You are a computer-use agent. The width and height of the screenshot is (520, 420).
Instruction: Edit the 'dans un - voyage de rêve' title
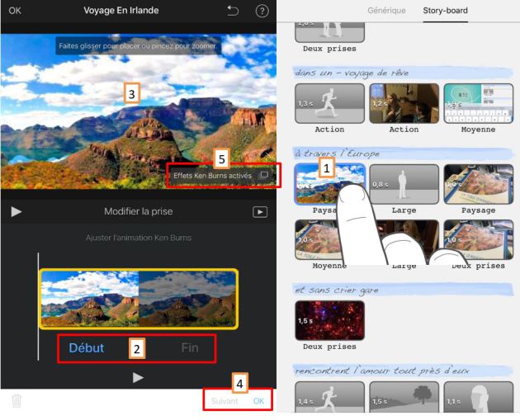coord(403,73)
